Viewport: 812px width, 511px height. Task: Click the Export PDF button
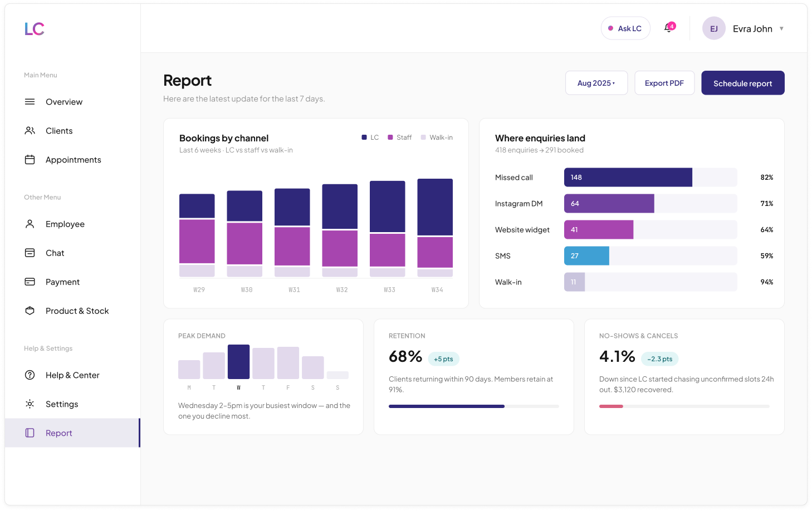click(x=664, y=83)
